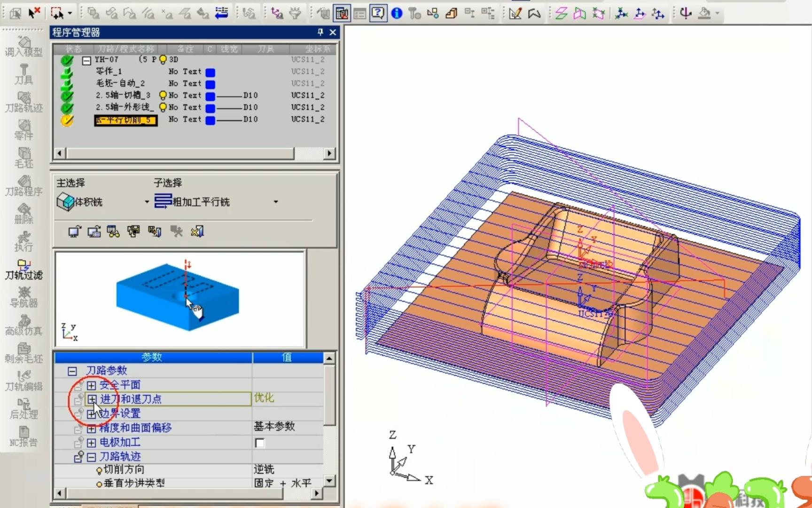Click the 剩余毛坯 remaining stock icon
Viewport: 812px width, 508px height.
[23, 353]
